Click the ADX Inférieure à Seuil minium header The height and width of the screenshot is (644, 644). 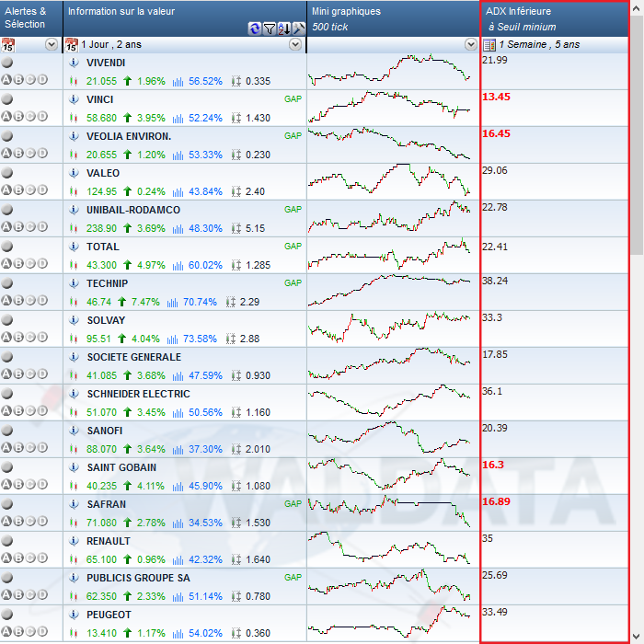coord(555,19)
